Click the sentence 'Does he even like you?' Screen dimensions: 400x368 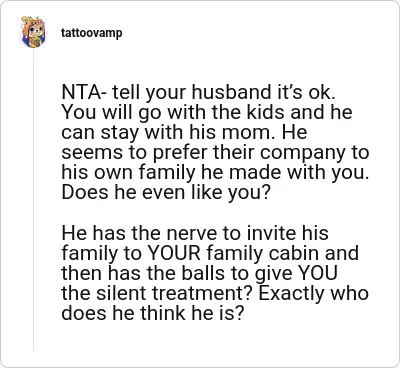(x=165, y=192)
